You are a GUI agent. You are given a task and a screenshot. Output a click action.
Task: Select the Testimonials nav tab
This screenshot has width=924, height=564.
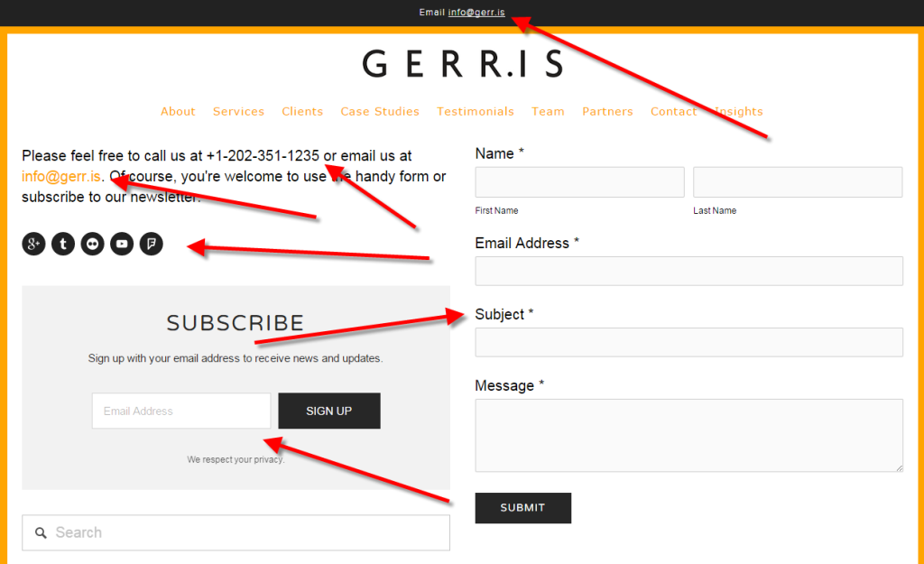(476, 111)
